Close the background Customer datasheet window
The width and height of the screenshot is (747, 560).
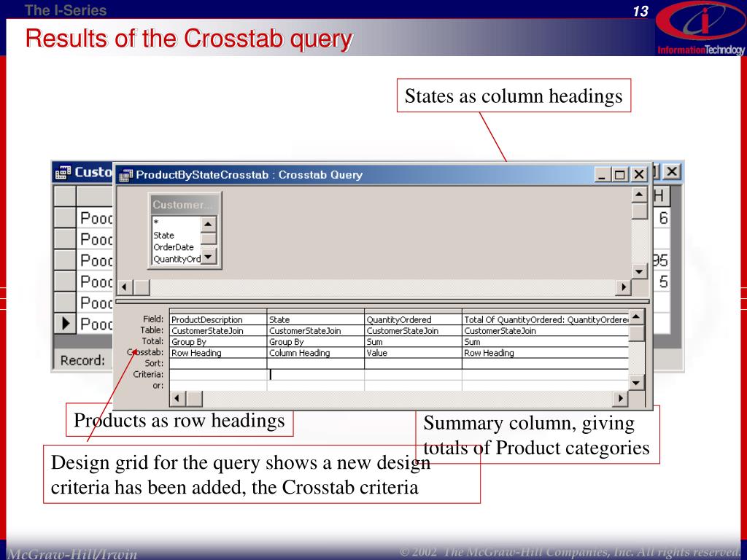point(672,172)
